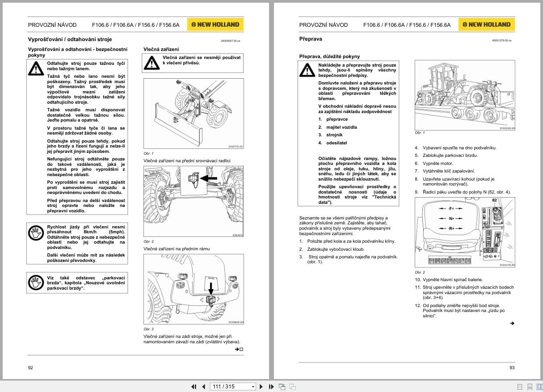Image resolution: width=543 pixels, height=392 pixels.
Task: Click the Obr. 2 front frame illustration
Action: pos(194,202)
